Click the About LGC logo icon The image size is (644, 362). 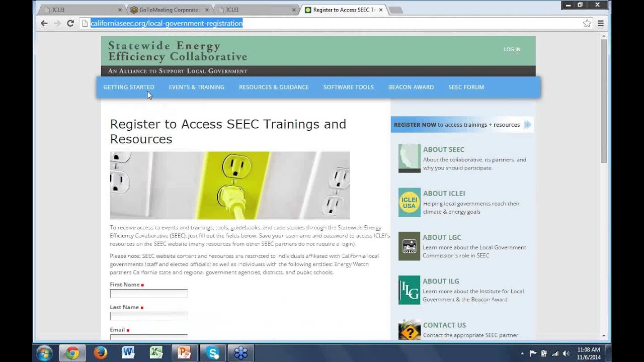tap(410, 246)
